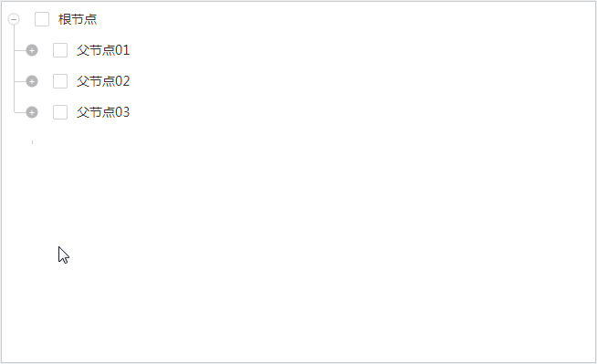Image resolution: width=597 pixels, height=364 pixels.
Task: Open the last parent node 父节点03
Action: pyautogui.click(x=32, y=112)
